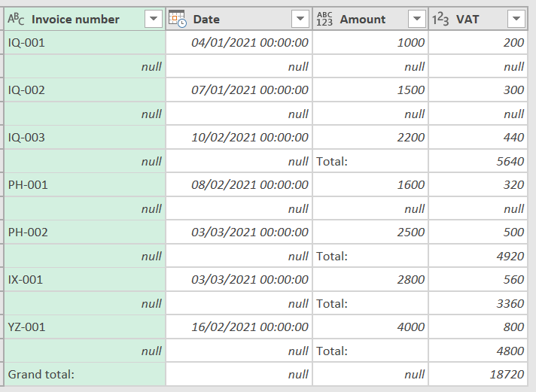
Task: Click the ABC123 data type icon on Amount column
Action: [324, 19]
